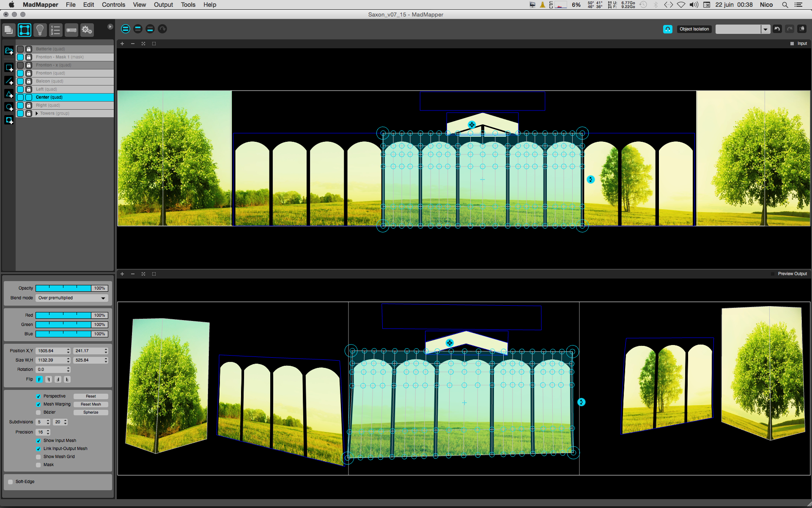Add a new quad surface
Screen dimensions: 812x508
pyautogui.click(x=9, y=67)
